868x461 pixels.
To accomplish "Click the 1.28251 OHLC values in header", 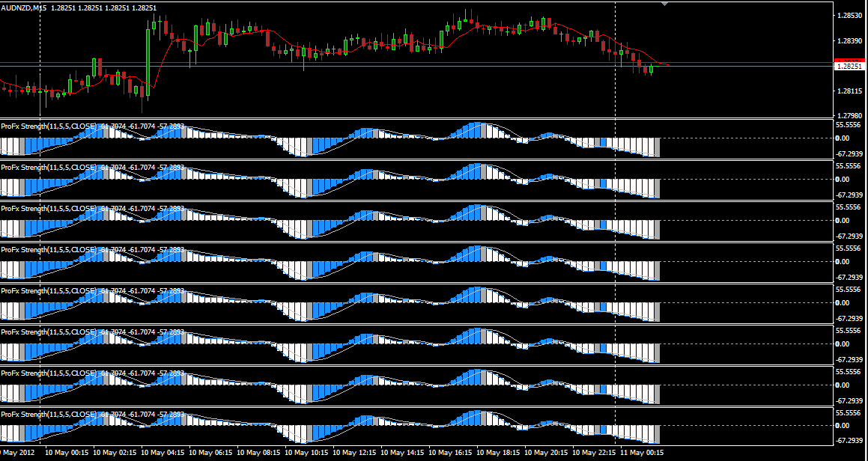I will [x=105, y=7].
